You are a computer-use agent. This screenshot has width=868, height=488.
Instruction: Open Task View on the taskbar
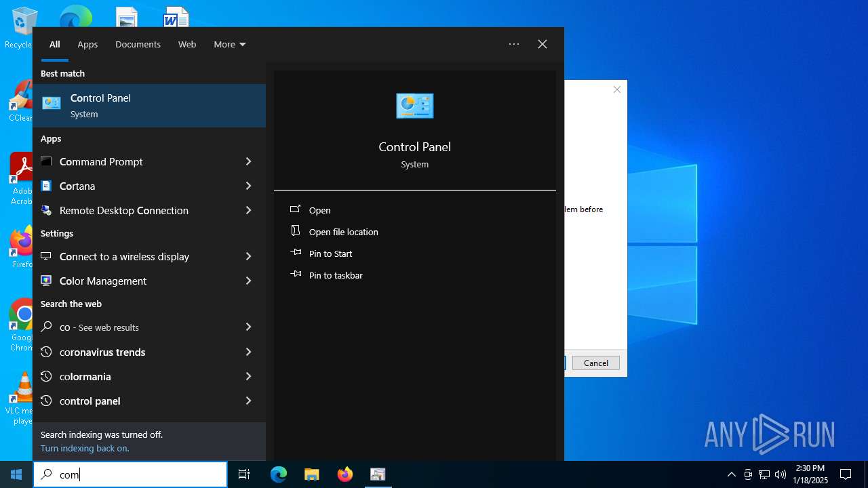click(x=244, y=474)
